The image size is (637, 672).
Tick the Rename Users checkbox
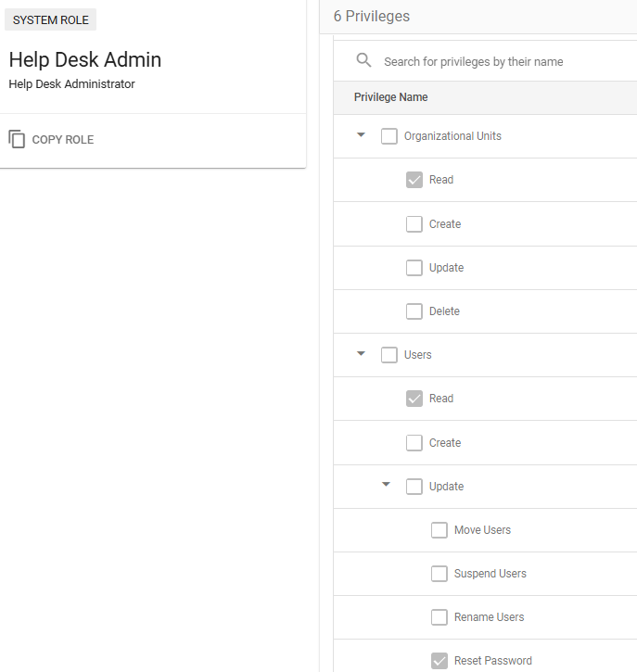click(440, 617)
